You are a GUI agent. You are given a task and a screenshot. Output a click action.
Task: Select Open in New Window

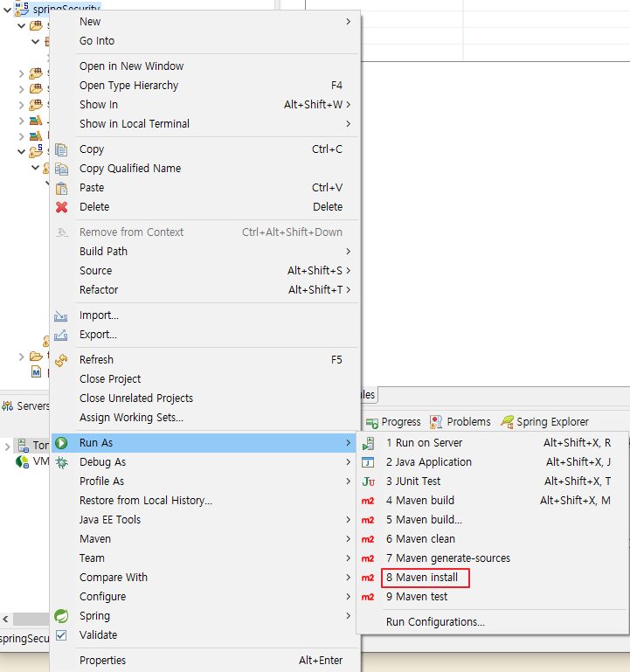pyautogui.click(x=131, y=66)
